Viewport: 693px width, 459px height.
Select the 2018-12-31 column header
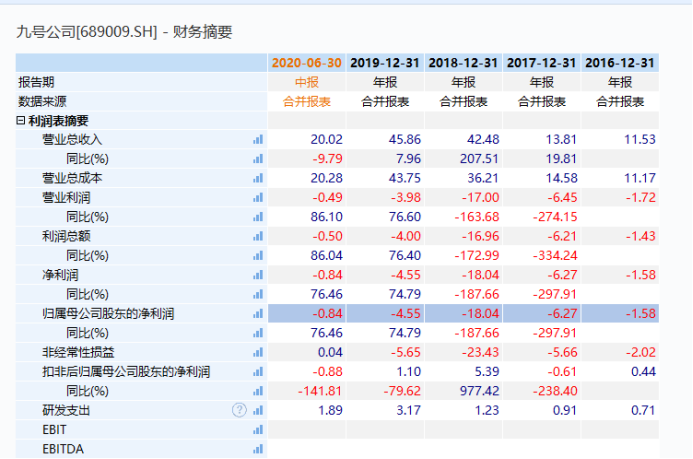[x=463, y=63]
